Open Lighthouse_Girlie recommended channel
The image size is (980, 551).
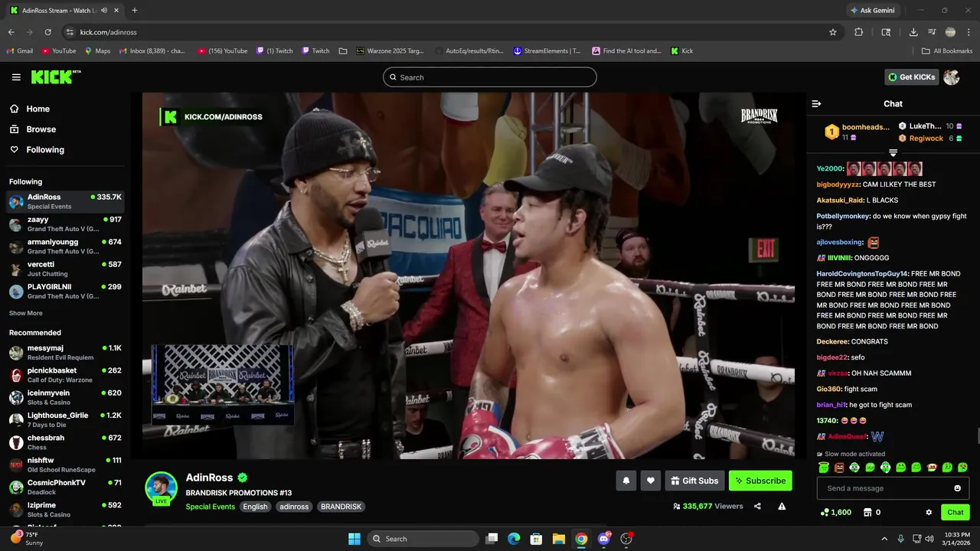(x=65, y=420)
